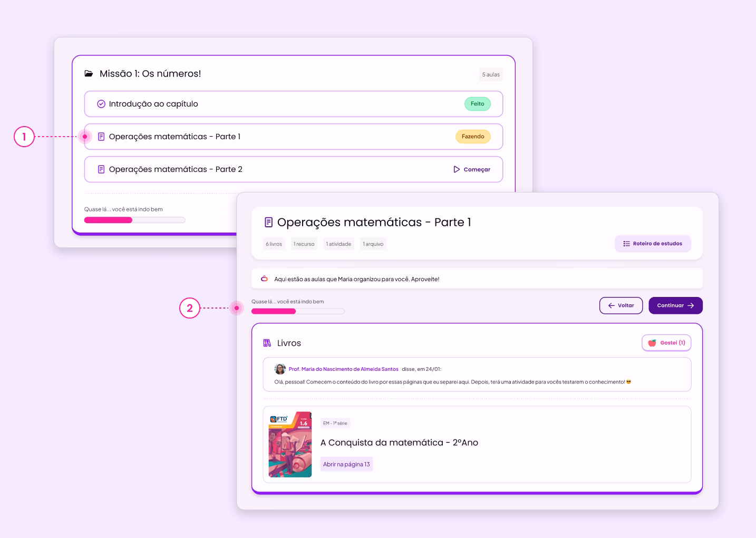Click the play icon next to Começar
This screenshot has height=538, width=756.
(x=457, y=169)
